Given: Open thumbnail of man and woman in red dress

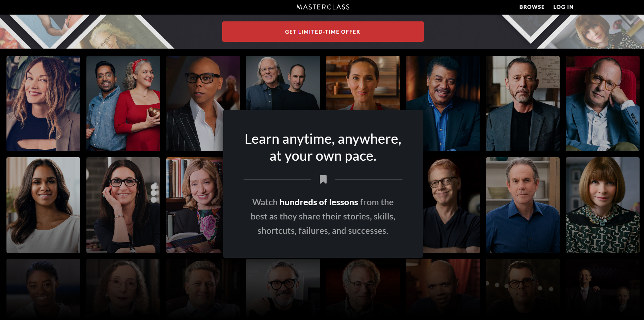Looking at the screenshot, I should click(123, 103).
